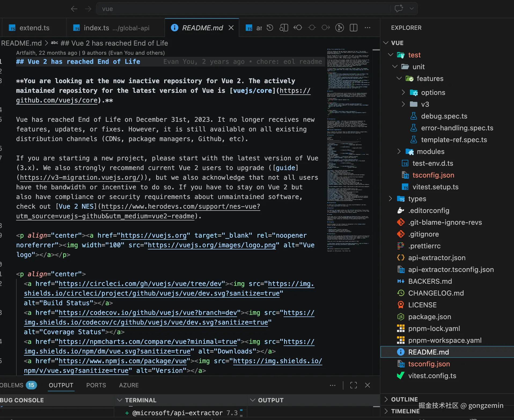514x420 pixels.
Task: Show the Git graph circle icon
Action: click(x=340, y=28)
